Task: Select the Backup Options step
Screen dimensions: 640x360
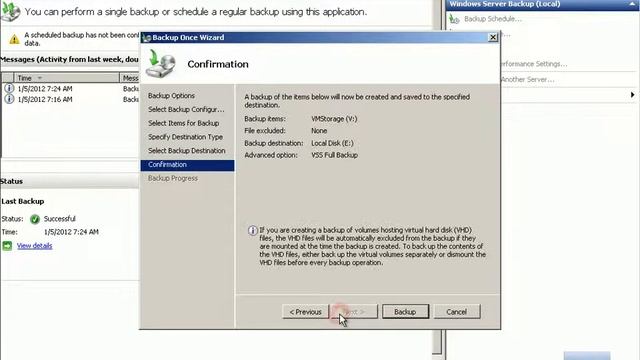Action: click(x=171, y=96)
